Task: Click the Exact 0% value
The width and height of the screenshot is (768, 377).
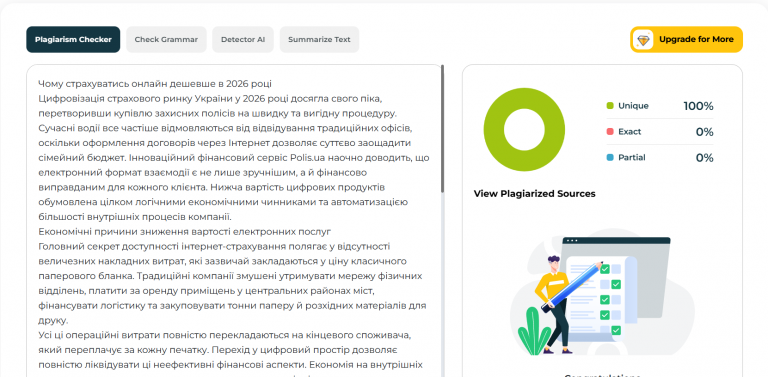Action: [704, 132]
